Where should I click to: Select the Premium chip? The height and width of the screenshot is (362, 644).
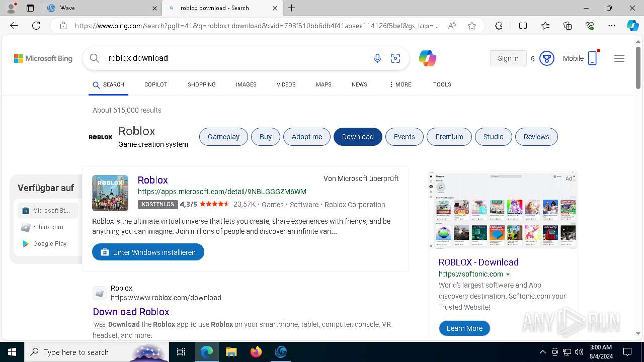[449, 137]
